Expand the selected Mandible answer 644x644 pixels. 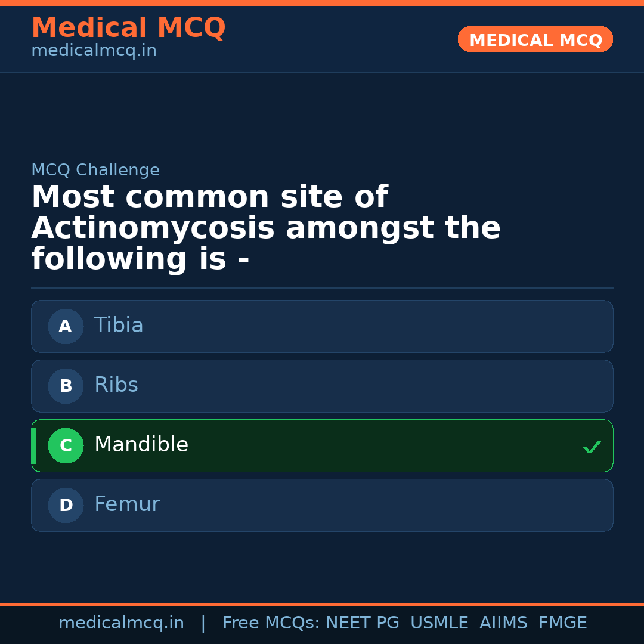click(322, 445)
